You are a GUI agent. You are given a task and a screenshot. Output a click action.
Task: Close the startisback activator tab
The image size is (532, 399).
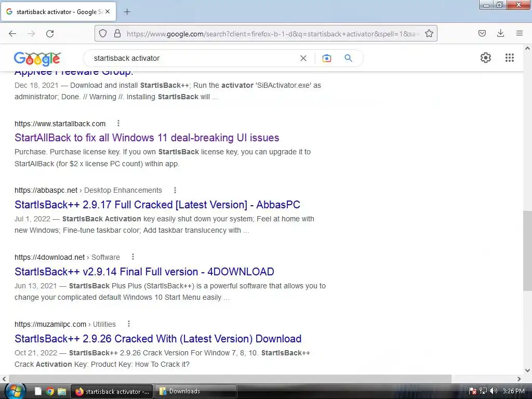[108, 11]
